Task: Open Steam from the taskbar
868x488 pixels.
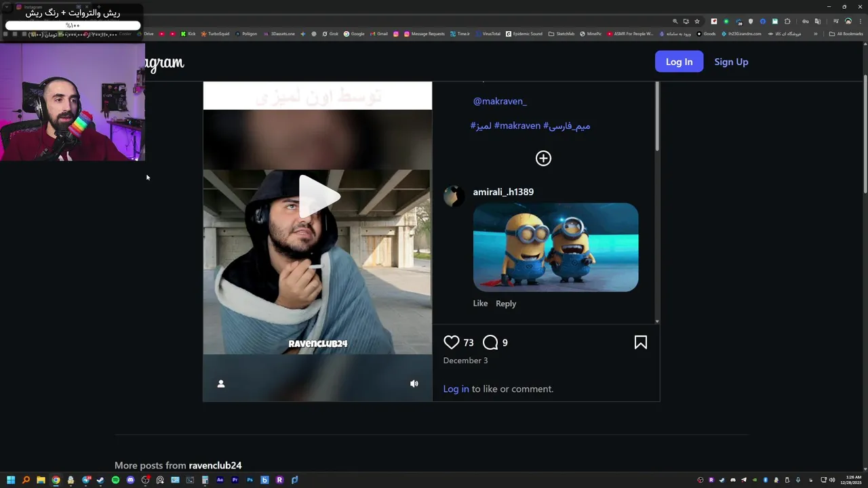Action: [x=100, y=480]
